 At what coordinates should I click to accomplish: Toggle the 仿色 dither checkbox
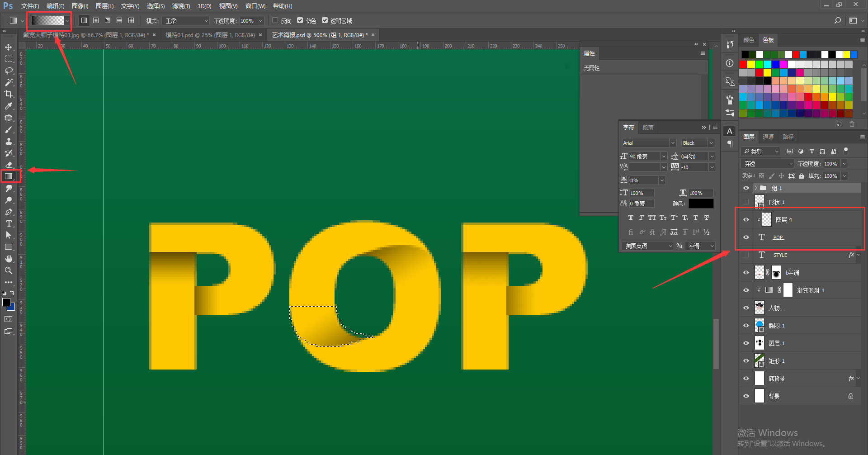tap(300, 20)
